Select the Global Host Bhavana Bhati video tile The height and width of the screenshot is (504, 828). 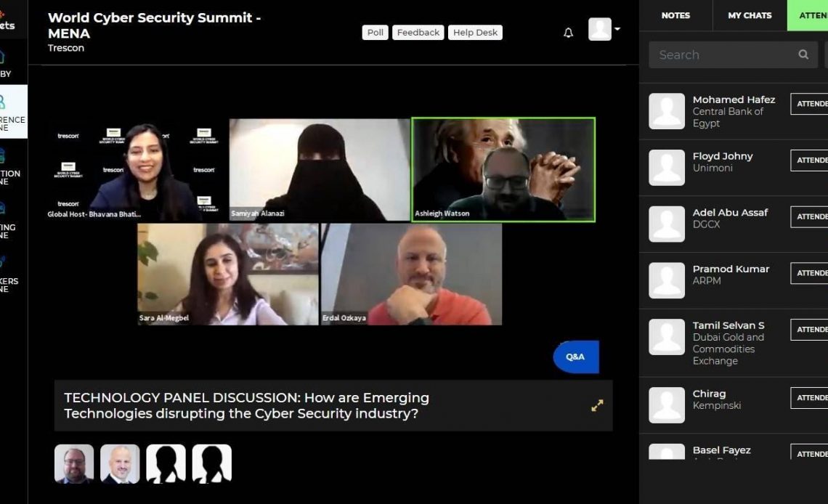coord(137,169)
